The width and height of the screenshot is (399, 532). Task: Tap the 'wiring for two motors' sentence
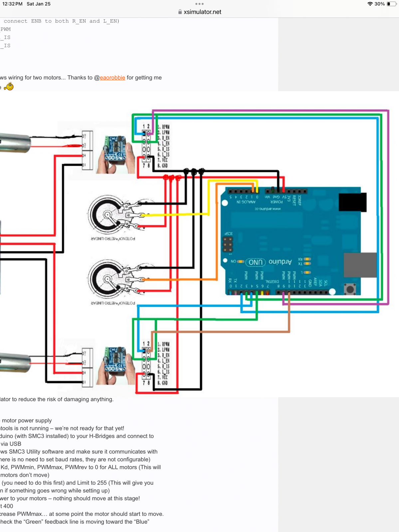click(81, 77)
